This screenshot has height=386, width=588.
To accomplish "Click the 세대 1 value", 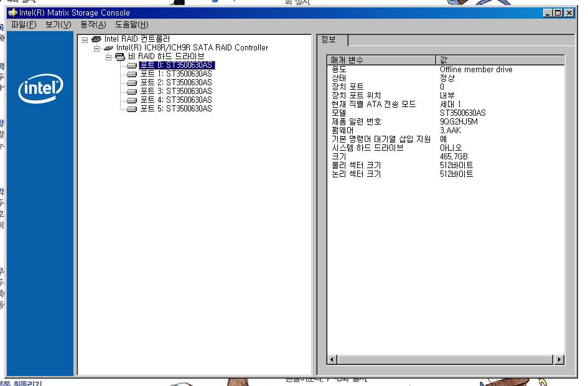I will (450, 104).
